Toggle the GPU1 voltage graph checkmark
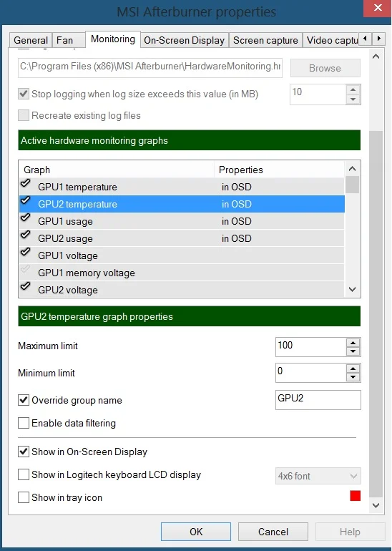 [25, 253]
